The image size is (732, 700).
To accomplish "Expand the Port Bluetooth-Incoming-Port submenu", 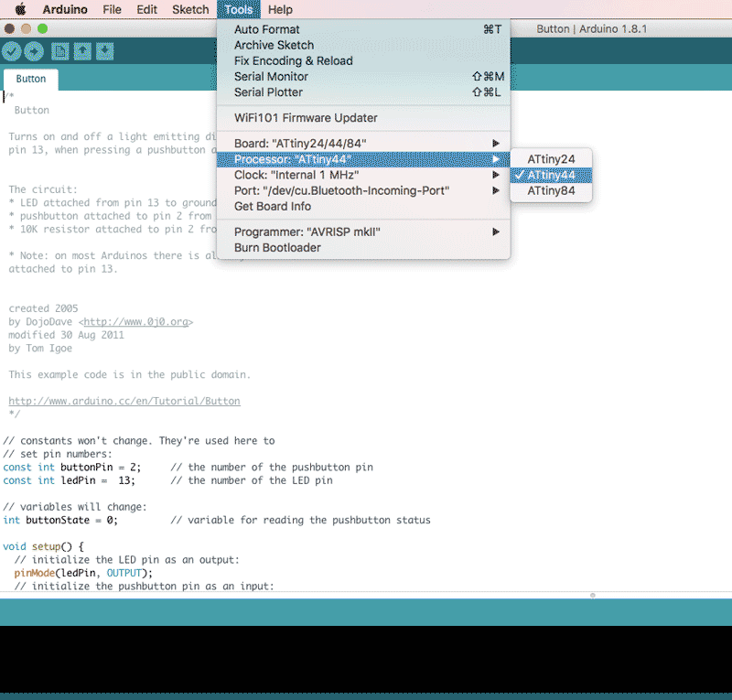I will [363, 191].
